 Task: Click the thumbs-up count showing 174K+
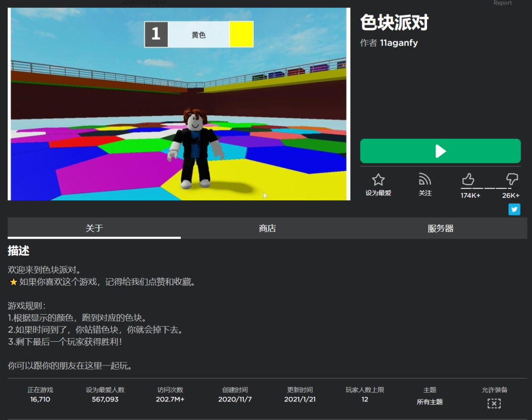470,195
